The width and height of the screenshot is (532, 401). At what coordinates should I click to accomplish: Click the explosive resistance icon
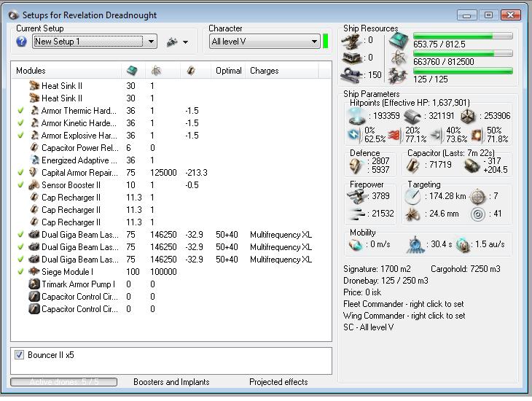pyautogui.click(x=477, y=135)
